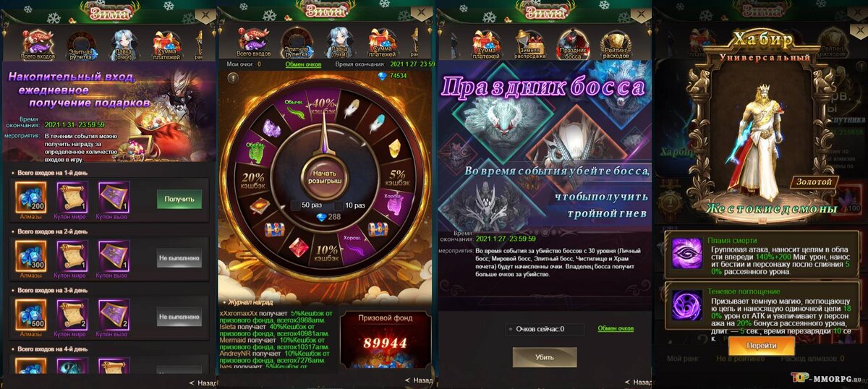The width and height of the screenshot is (868, 389).
Task: Click the Теневое поглощение skill icon
Action: click(682, 303)
